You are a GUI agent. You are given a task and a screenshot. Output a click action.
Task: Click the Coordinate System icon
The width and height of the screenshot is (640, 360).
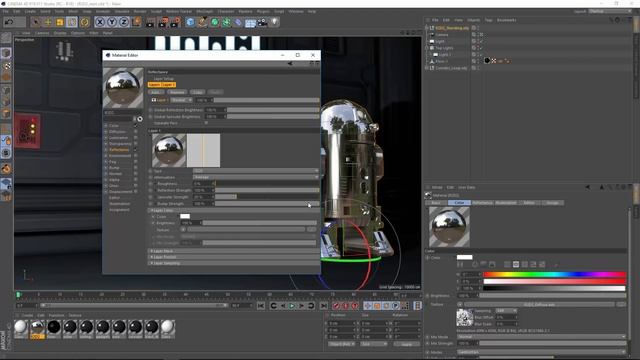[136, 22]
